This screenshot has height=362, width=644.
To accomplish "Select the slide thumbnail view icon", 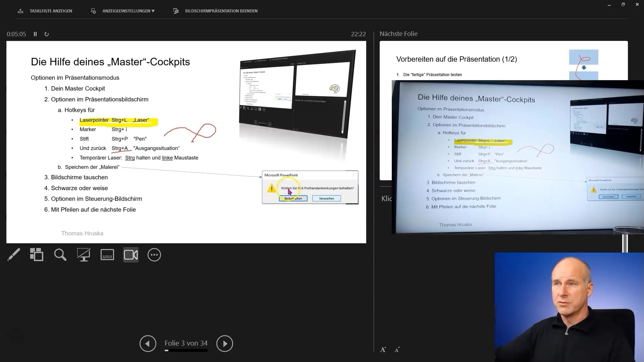I will coord(37,255).
